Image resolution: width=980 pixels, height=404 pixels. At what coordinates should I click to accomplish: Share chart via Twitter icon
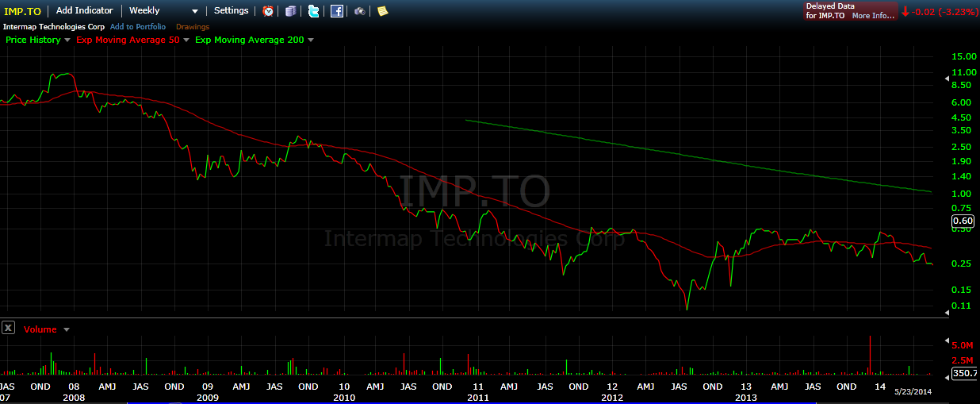[314, 11]
